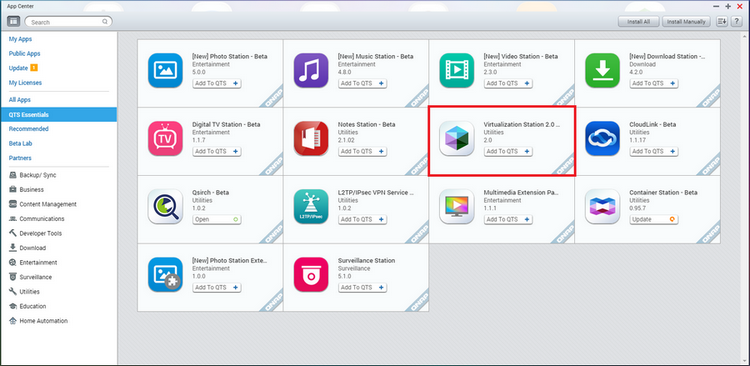The width and height of the screenshot is (750, 366).
Task: Open the Virtualization Station cube icon
Action: [457, 138]
